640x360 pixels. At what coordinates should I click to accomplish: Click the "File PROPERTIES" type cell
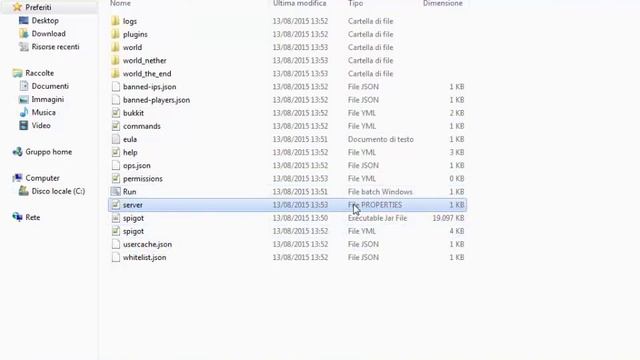[x=375, y=205]
